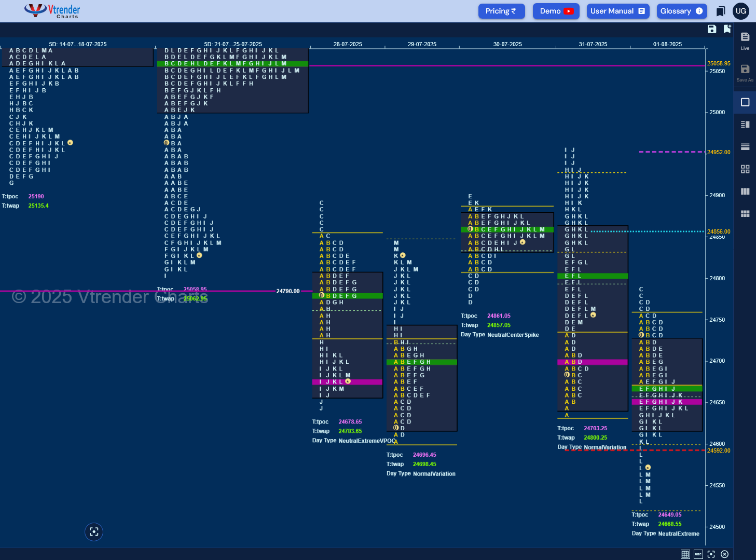Screen dimensions: 756x560
Task: Toggle the grid lines icon in bottom bar
Action: point(685,554)
